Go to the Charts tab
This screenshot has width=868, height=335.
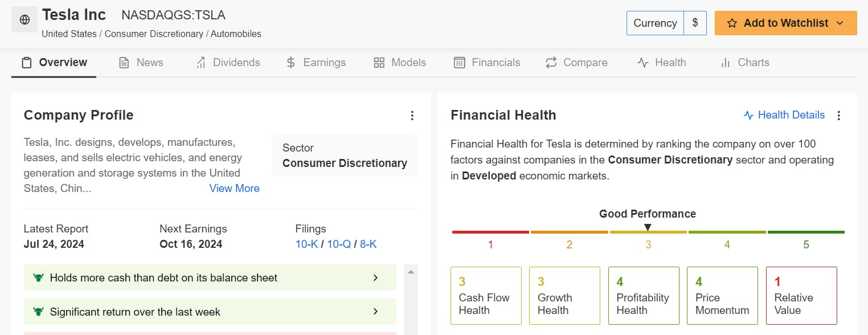(745, 63)
